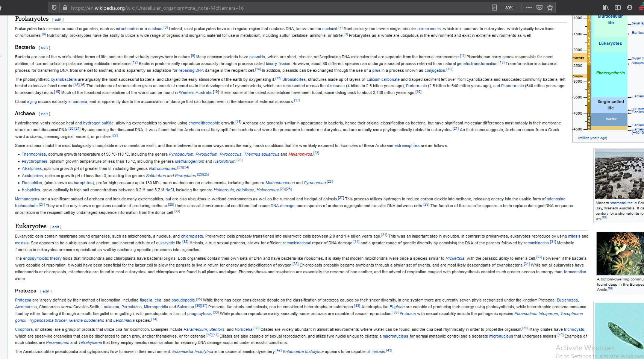Toggle Reader View in the address bar
The height and width of the screenshot is (359, 644).
tap(494, 8)
